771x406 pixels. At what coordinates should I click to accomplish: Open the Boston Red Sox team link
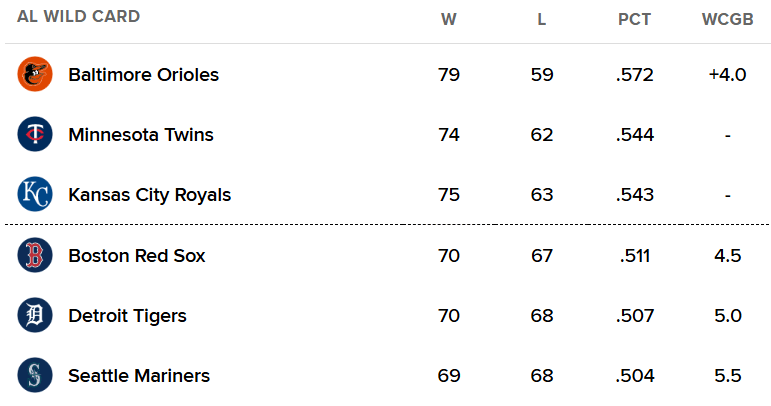pos(136,255)
